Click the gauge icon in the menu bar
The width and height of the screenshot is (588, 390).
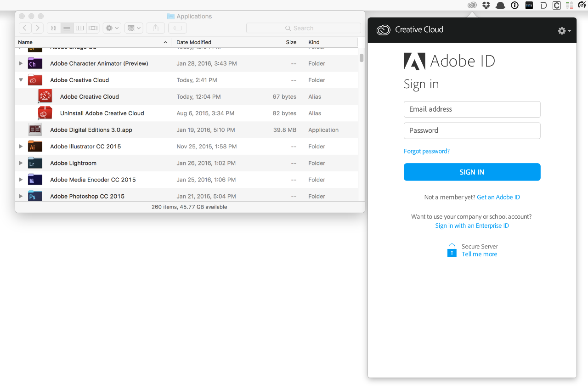click(582, 6)
